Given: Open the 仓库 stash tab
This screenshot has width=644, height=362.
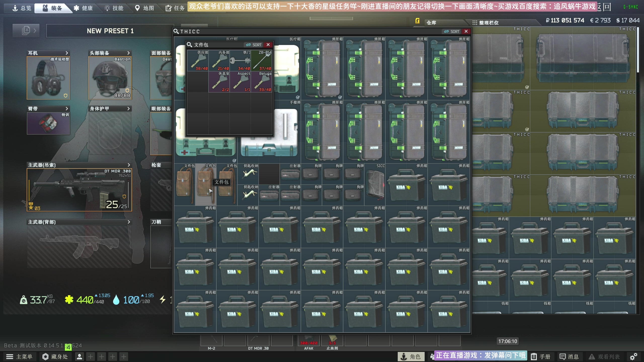Looking at the screenshot, I should [431, 23].
